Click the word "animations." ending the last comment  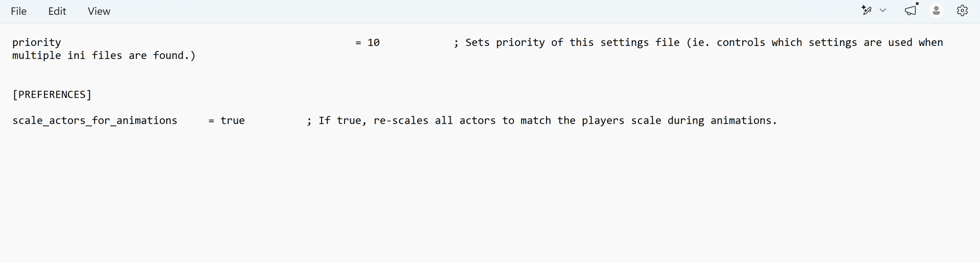744,121
